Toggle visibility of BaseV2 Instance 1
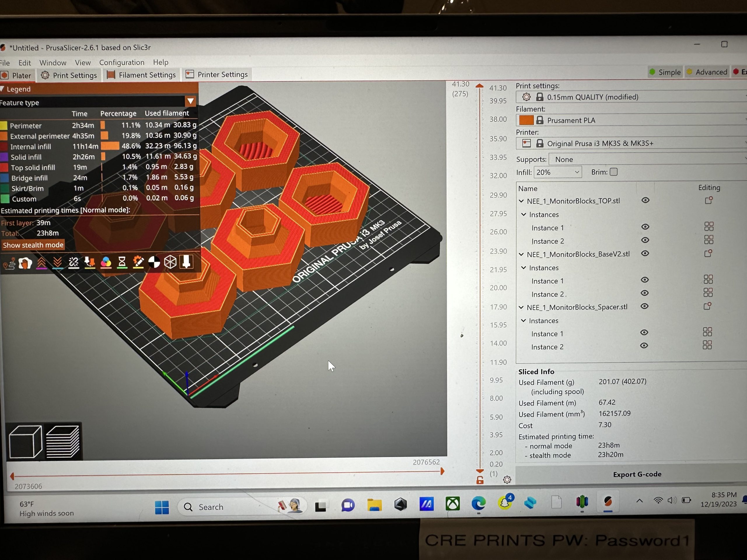 (x=645, y=280)
